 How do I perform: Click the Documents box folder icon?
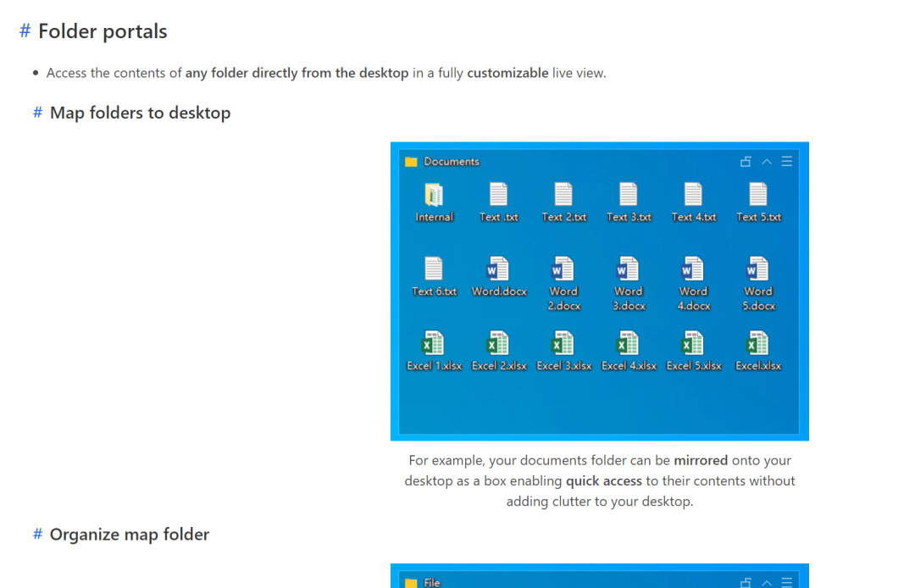pyautogui.click(x=411, y=162)
